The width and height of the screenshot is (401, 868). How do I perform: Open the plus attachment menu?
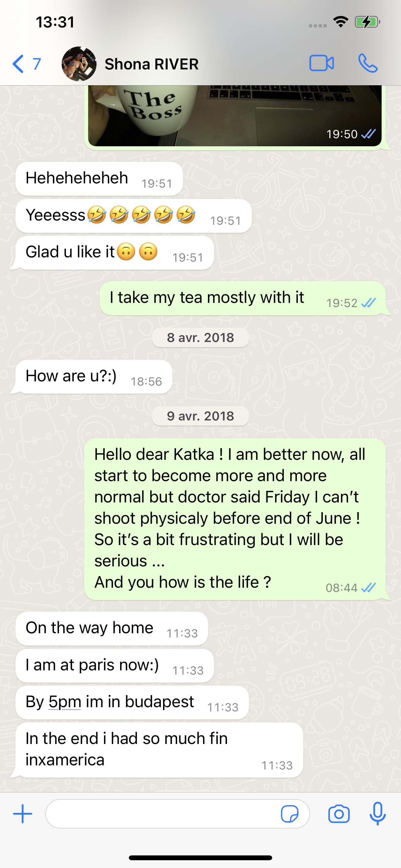pyautogui.click(x=23, y=813)
